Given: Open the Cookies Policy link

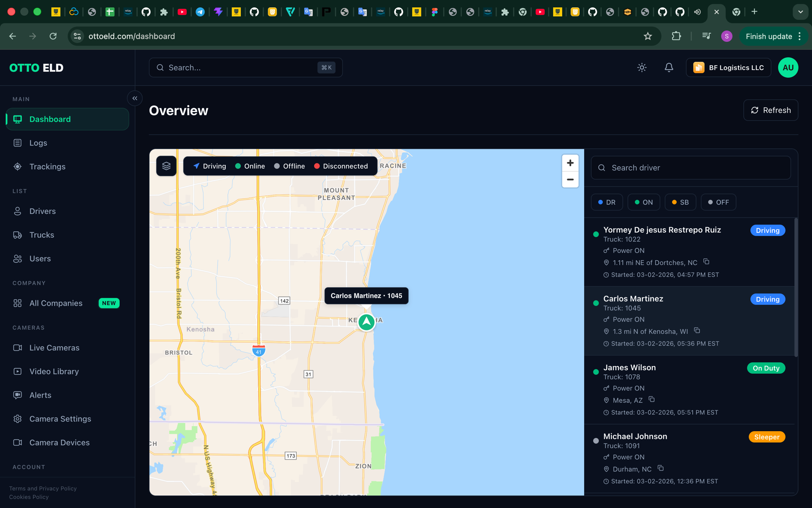Looking at the screenshot, I should point(28,497).
